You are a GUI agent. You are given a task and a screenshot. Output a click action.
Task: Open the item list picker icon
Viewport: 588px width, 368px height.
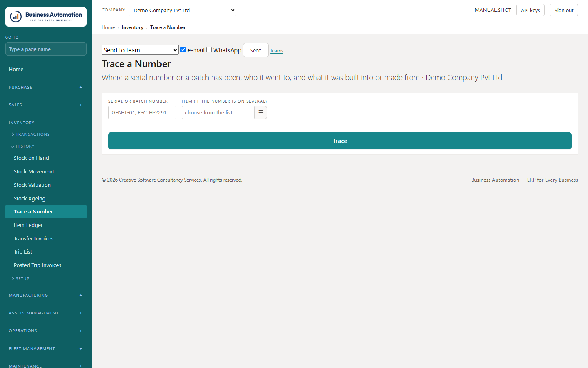point(261,112)
